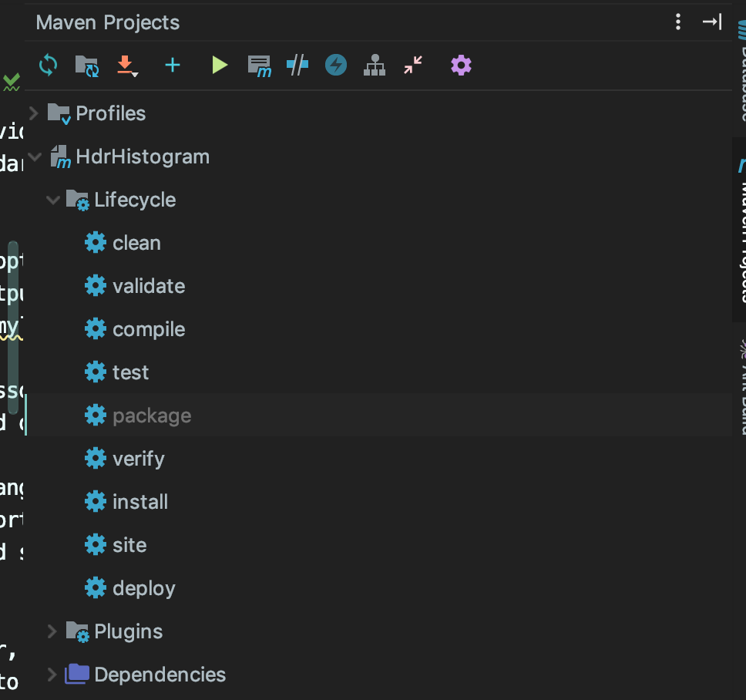
Task: Select the test lifecycle goal
Action: pyautogui.click(x=130, y=372)
